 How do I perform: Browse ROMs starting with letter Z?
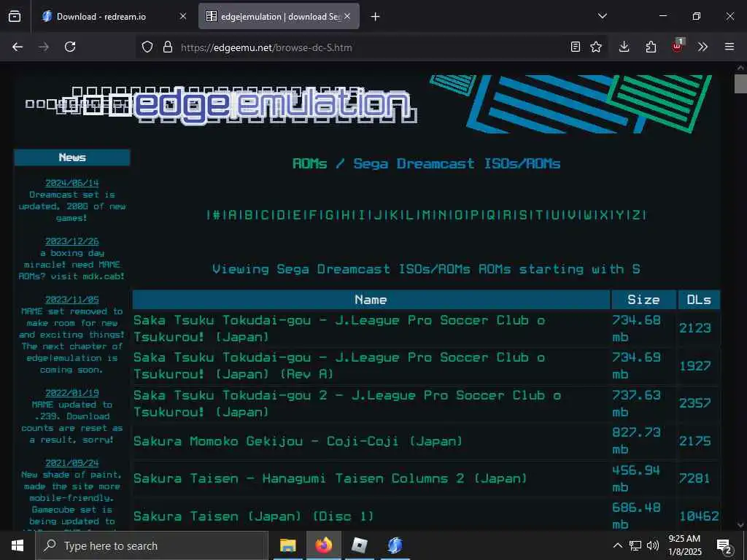pyautogui.click(x=636, y=215)
